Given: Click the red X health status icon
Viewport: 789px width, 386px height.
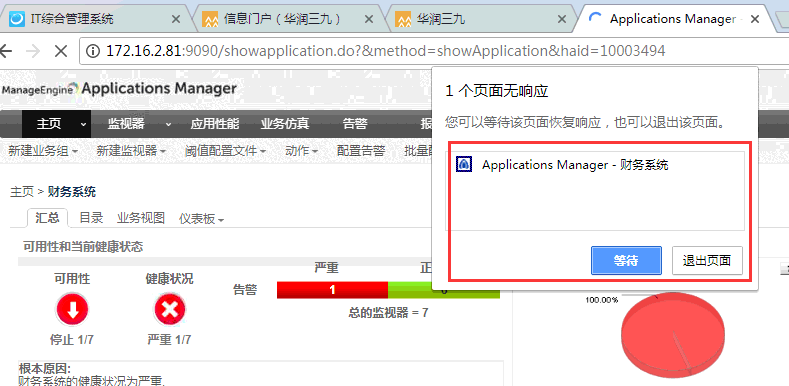Looking at the screenshot, I should [170, 310].
